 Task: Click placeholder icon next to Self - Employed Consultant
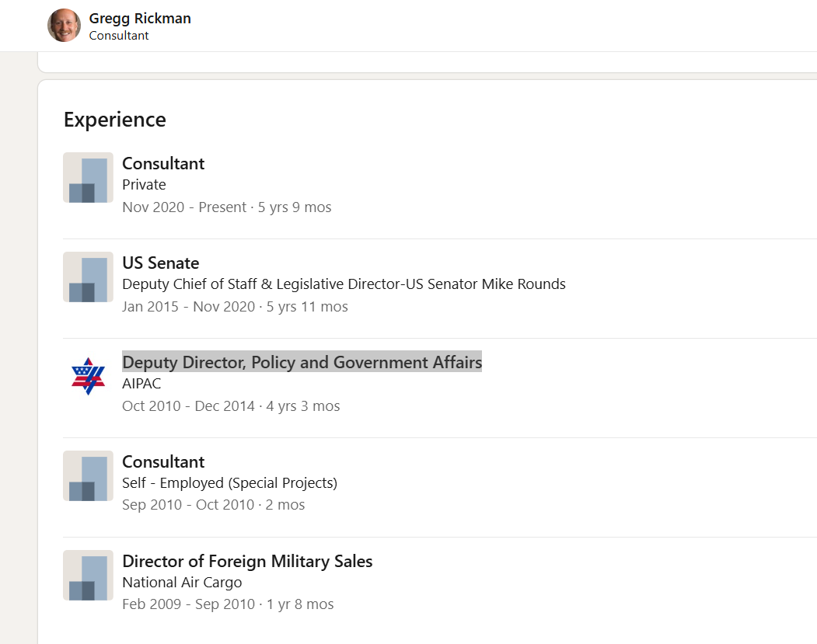[88, 476]
